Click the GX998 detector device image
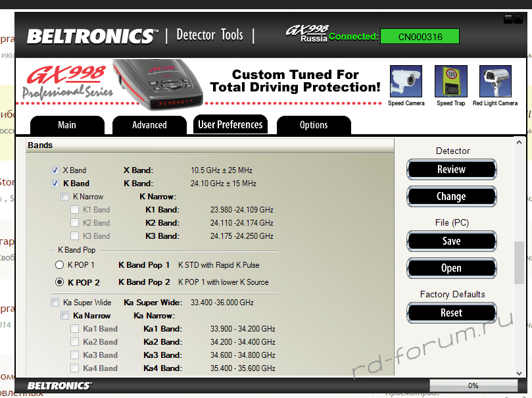 (x=157, y=84)
